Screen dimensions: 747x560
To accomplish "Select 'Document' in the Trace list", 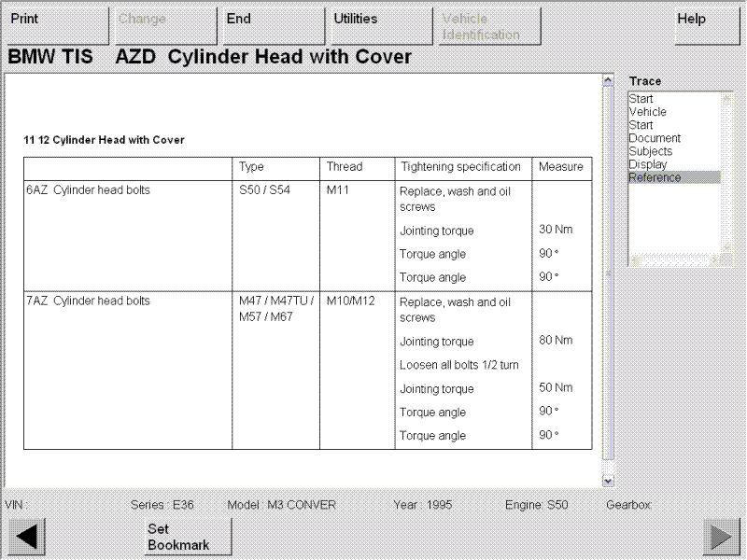I will tap(655, 138).
